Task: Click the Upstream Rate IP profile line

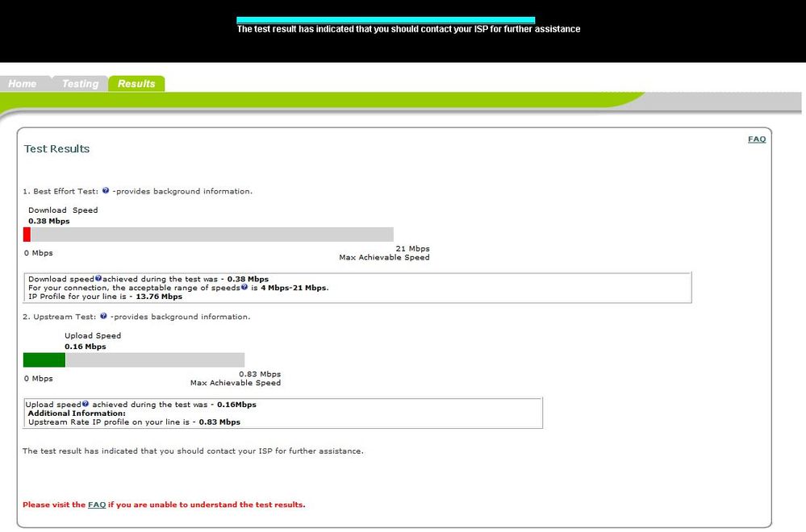Action: click(134, 422)
